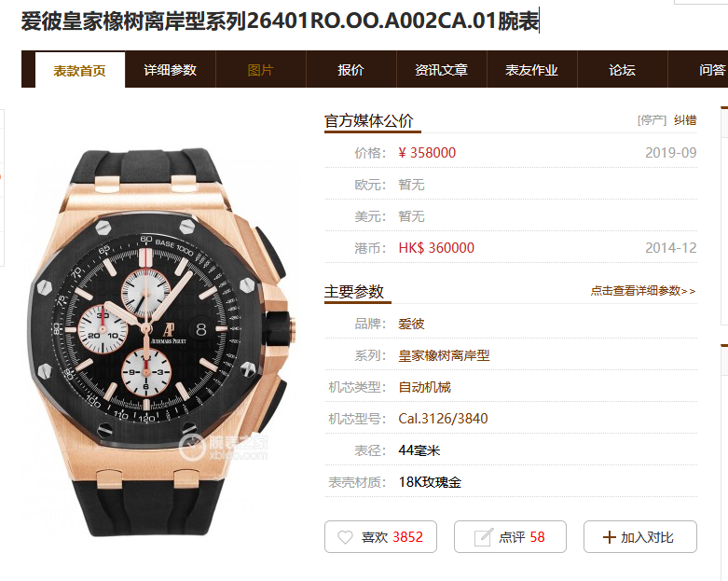This screenshot has height=581, width=728.
Task: Open the 论坛 tab
Action: [x=622, y=70]
